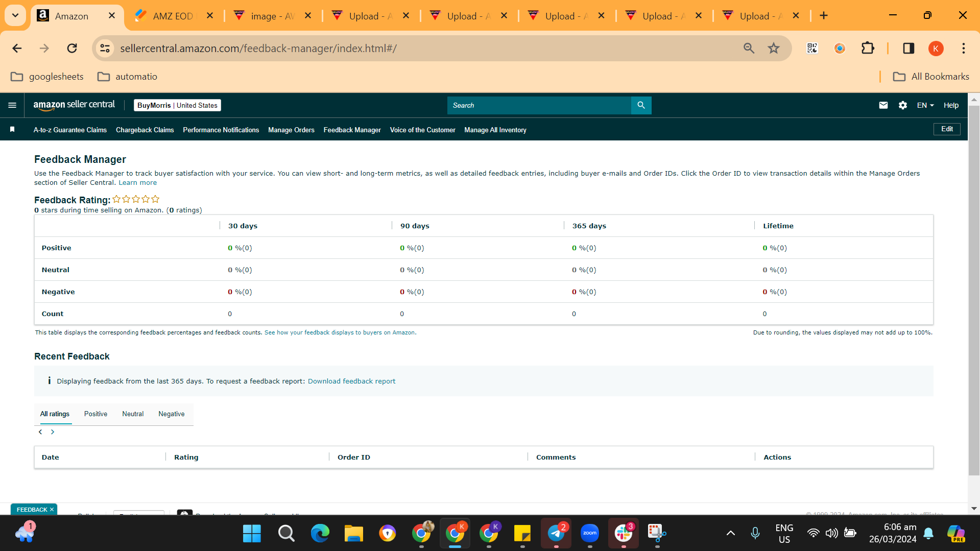Go back with the browser back arrow

pyautogui.click(x=17, y=49)
